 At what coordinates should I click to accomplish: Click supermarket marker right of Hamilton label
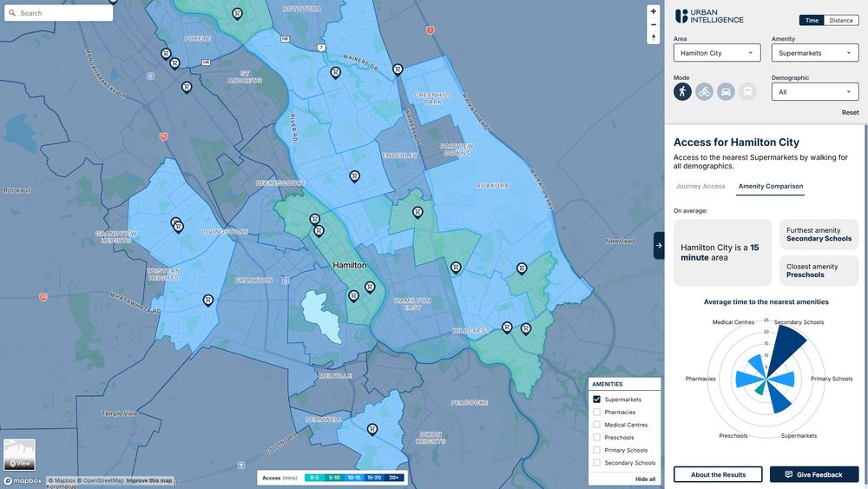pyautogui.click(x=370, y=287)
